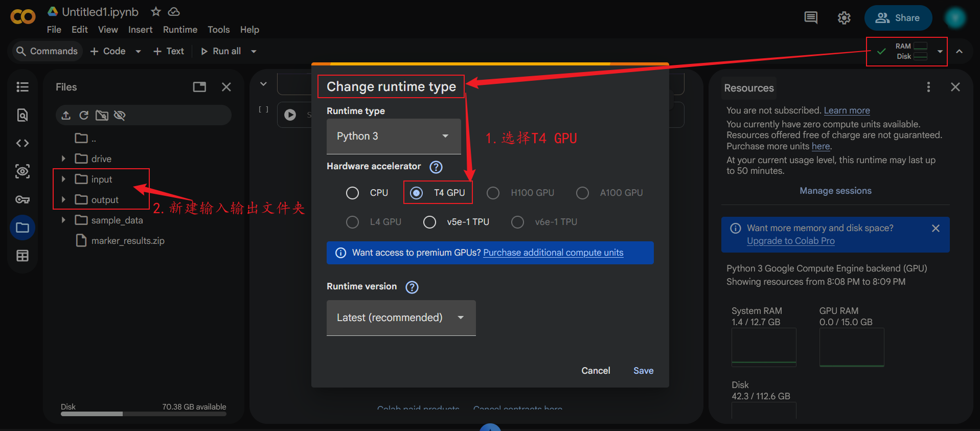Open the code snippets panel
This screenshot has height=431, width=980.
click(x=22, y=143)
